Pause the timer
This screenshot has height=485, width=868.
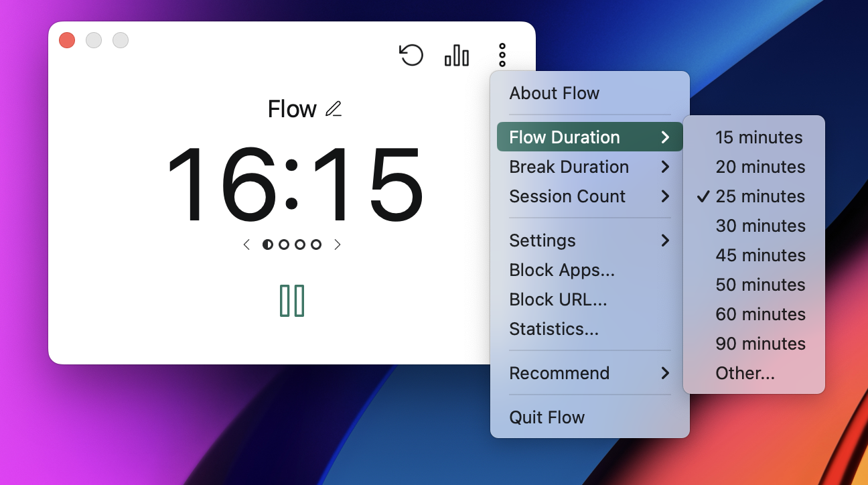[x=292, y=301]
